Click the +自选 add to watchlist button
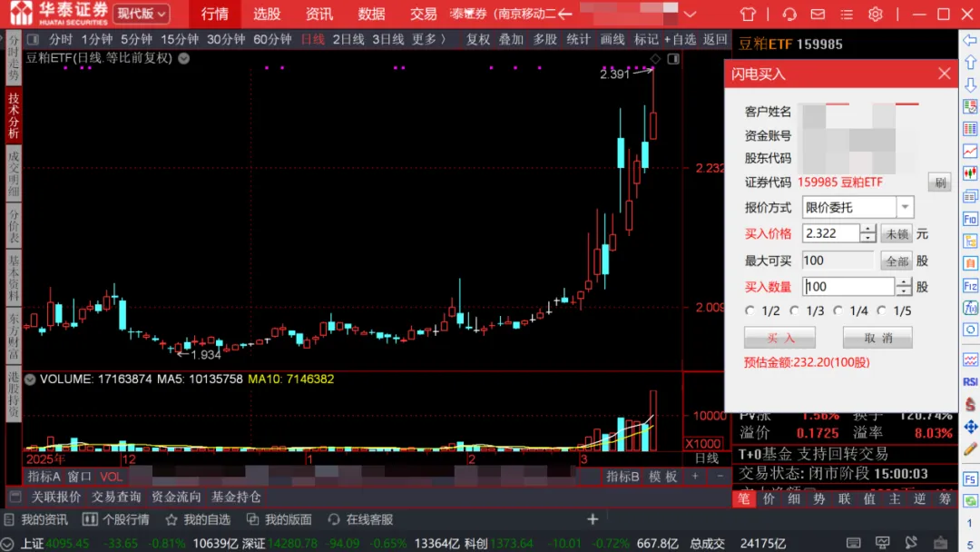 [680, 39]
